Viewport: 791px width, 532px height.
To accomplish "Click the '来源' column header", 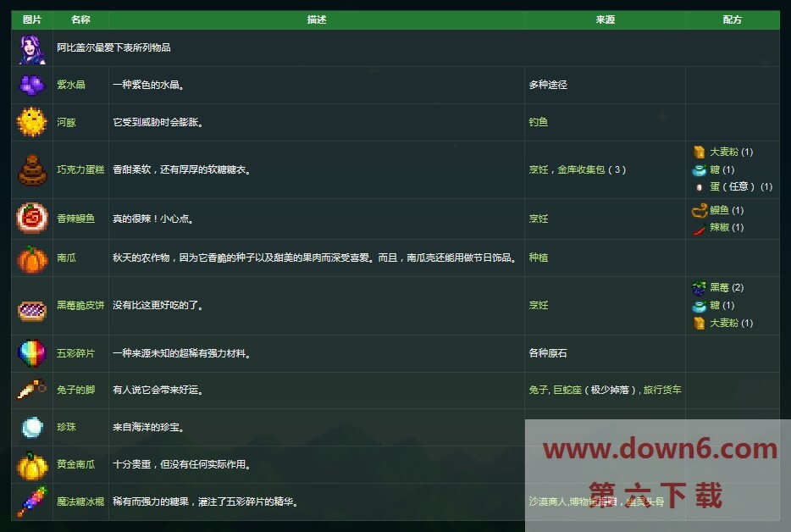I will 606,19.
